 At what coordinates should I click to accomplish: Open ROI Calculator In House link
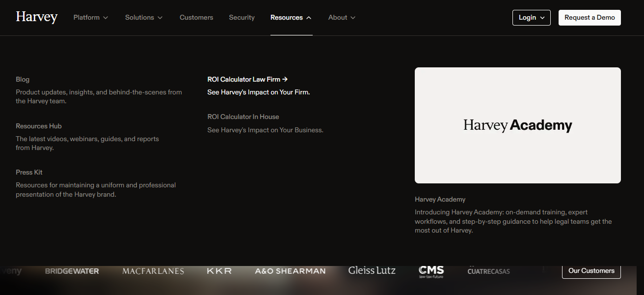click(243, 117)
